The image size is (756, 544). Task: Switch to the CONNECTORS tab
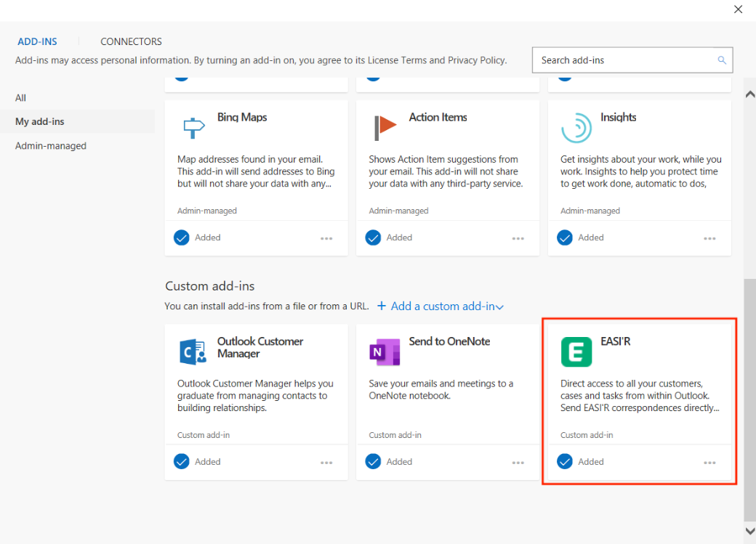click(x=131, y=41)
